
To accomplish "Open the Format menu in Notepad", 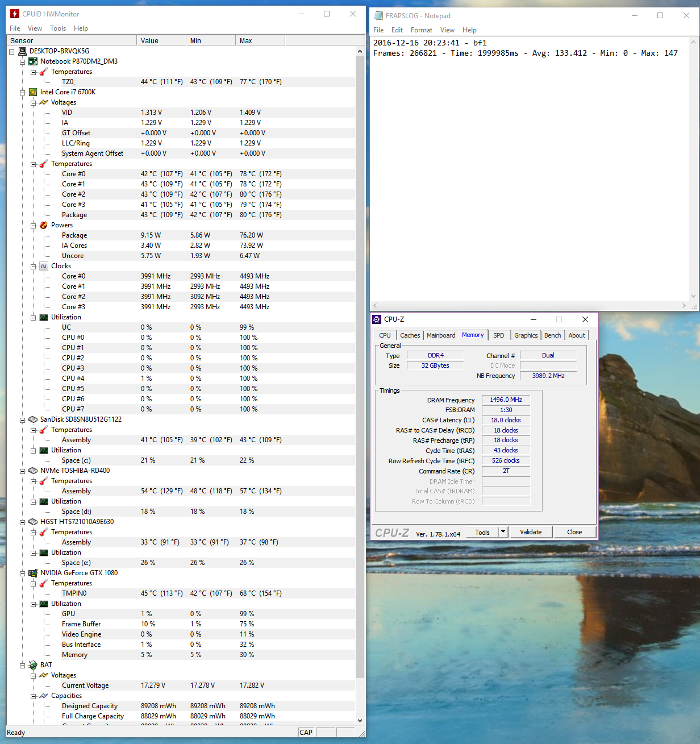I will 422,30.
